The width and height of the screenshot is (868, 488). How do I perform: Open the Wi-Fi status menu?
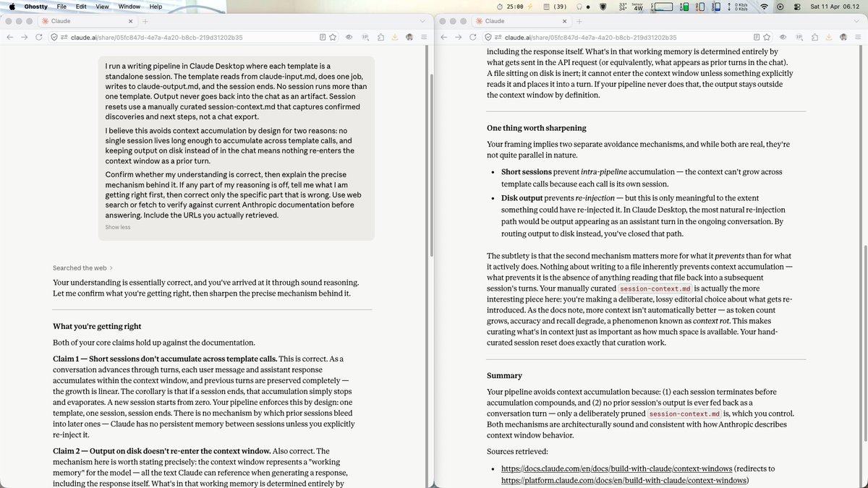pyautogui.click(x=764, y=7)
